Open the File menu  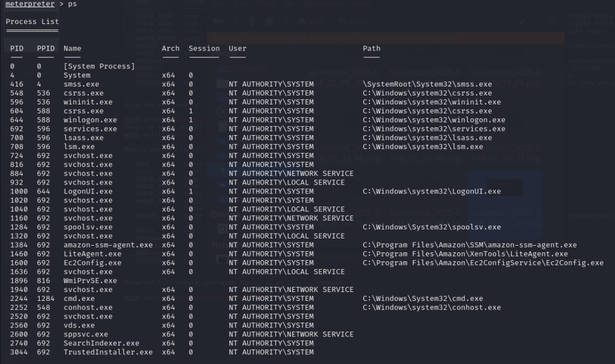[x=217, y=4]
